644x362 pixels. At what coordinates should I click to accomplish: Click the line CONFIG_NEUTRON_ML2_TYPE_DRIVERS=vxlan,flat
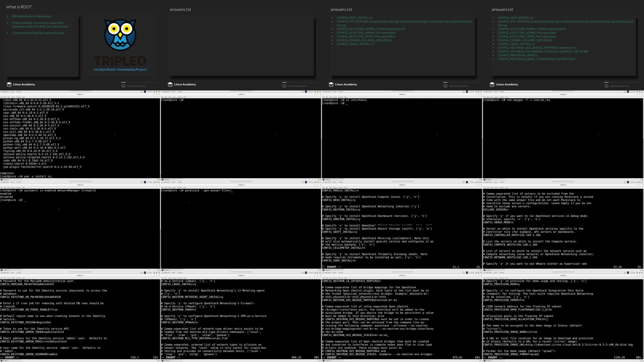(194, 338)
